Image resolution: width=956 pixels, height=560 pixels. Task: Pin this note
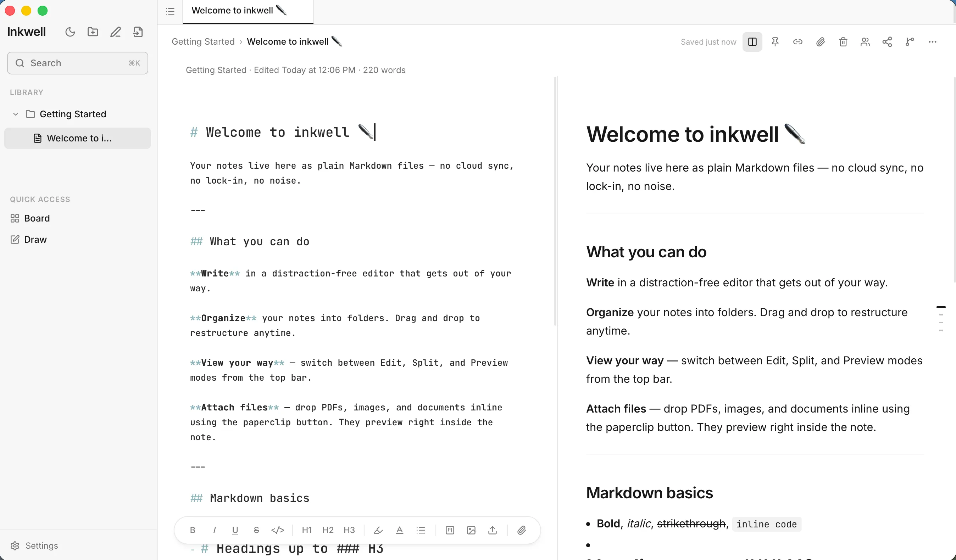tap(775, 42)
